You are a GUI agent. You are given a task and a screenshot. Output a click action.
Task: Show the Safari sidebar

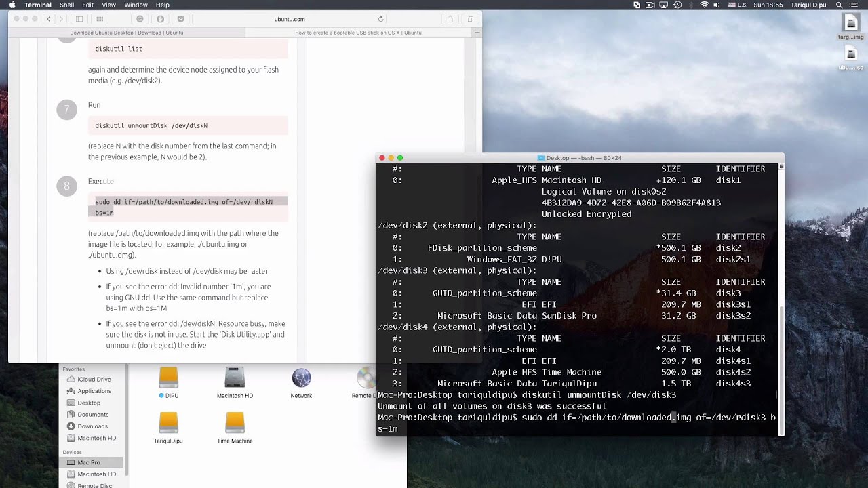coord(79,19)
